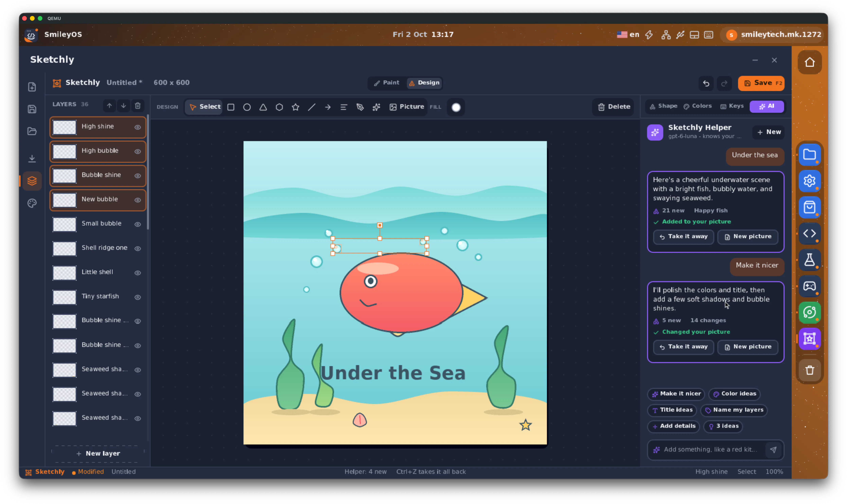The image size is (847, 504).
Task: Hide the Little shell layer
Action: (x=138, y=273)
